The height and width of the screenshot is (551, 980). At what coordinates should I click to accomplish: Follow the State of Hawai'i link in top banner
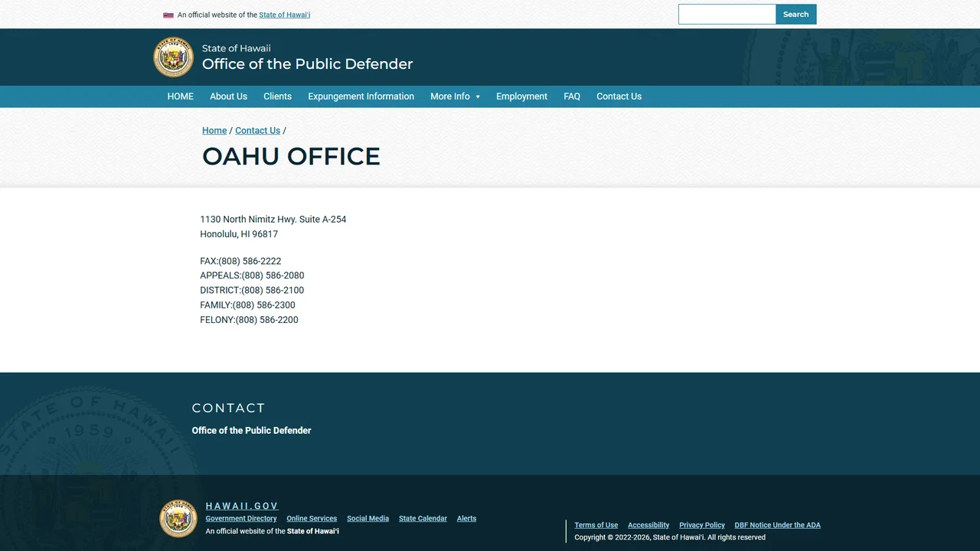click(x=285, y=15)
